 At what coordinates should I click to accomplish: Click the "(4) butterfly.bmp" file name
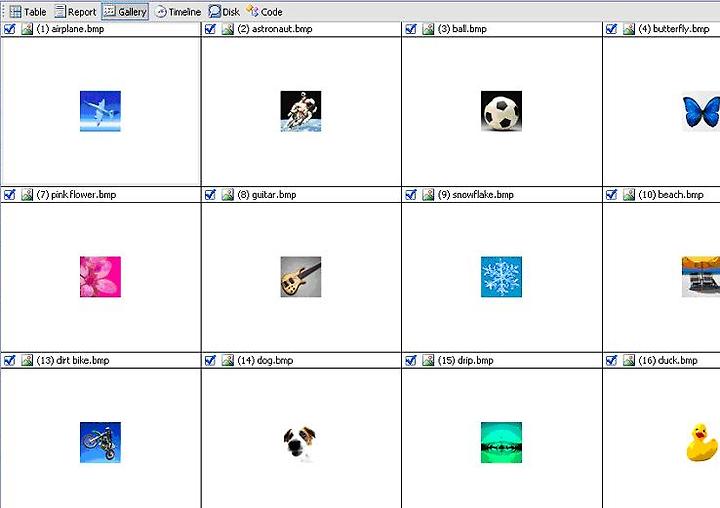(x=674, y=29)
